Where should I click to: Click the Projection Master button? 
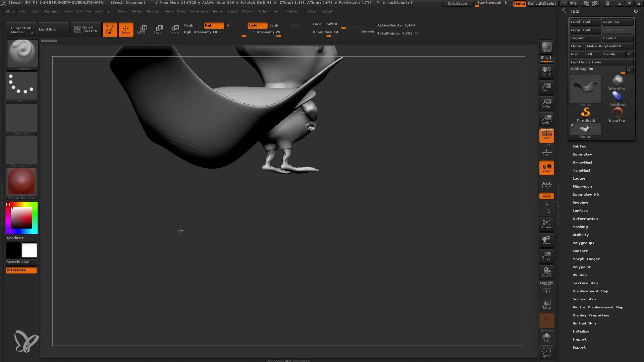(21, 29)
